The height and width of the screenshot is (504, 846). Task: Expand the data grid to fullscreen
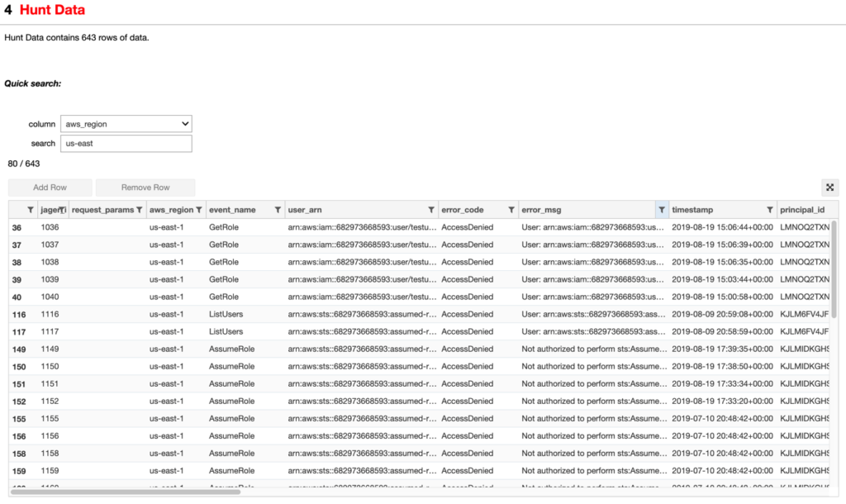[x=829, y=188]
